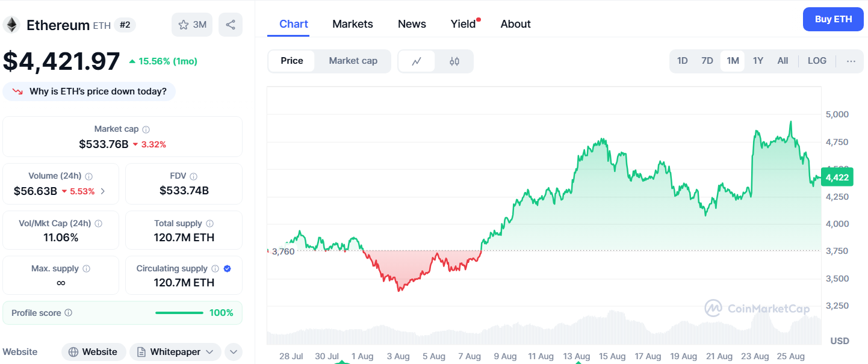The height and width of the screenshot is (364, 868).
Task: Click the Profile score progress bar
Action: [x=179, y=313]
